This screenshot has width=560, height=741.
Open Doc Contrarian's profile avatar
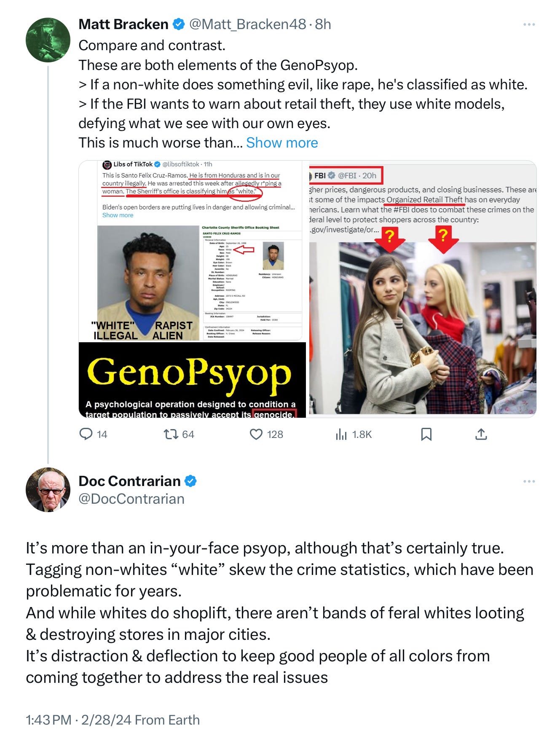point(48,490)
